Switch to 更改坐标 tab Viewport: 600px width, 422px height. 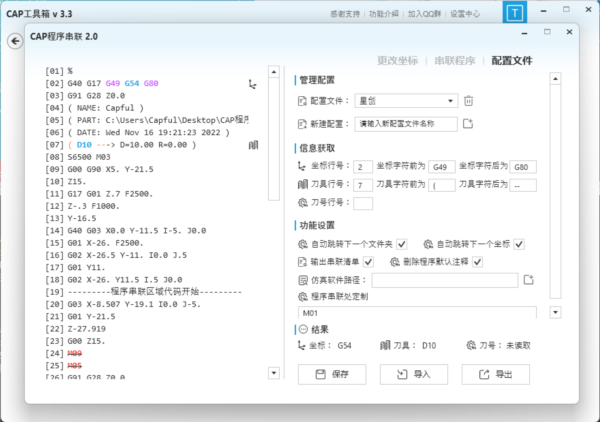coord(397,60)
